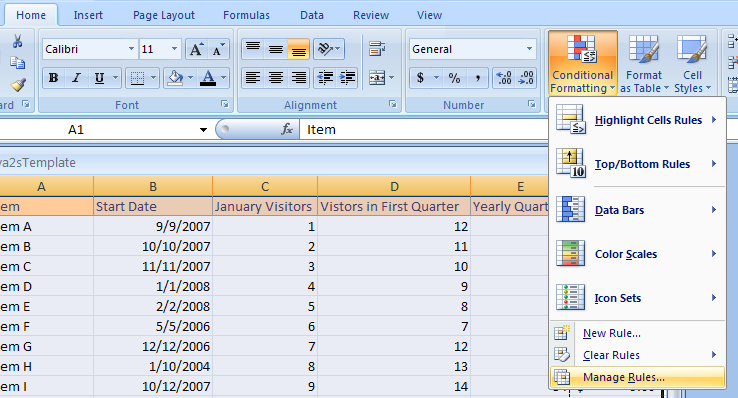The image size is (738, 398).
Task: Toggle Underline formatting
Action: tap(99, 78)
